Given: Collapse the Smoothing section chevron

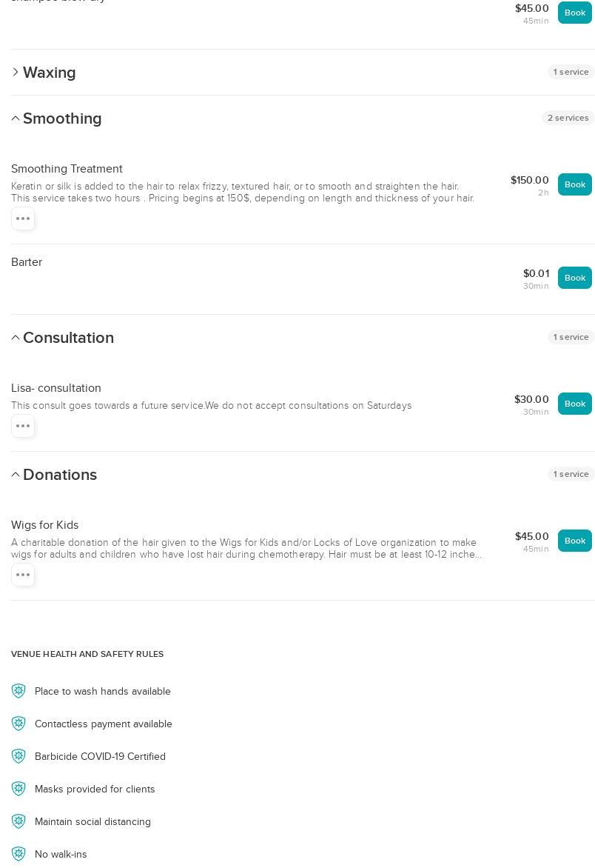Looking at the screenshot, I should 16,118.
